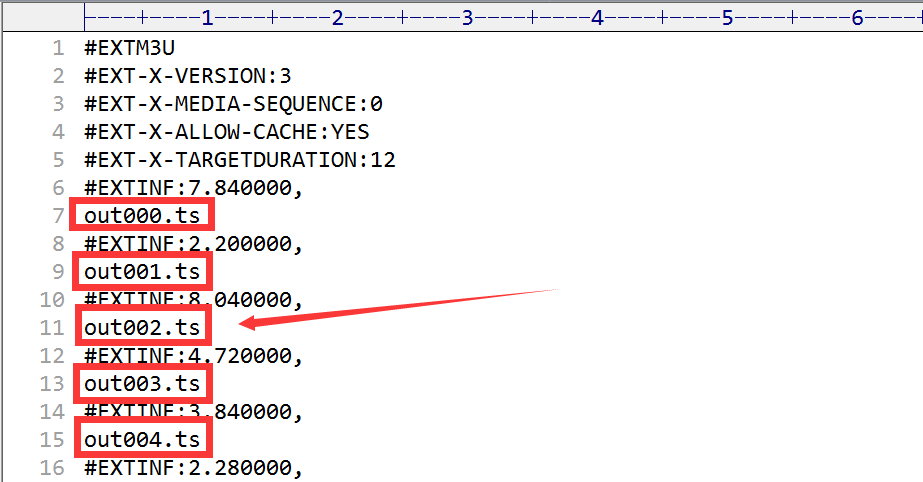
Task: Click column marker 6 on the ruler
Action: pos(858,18)
